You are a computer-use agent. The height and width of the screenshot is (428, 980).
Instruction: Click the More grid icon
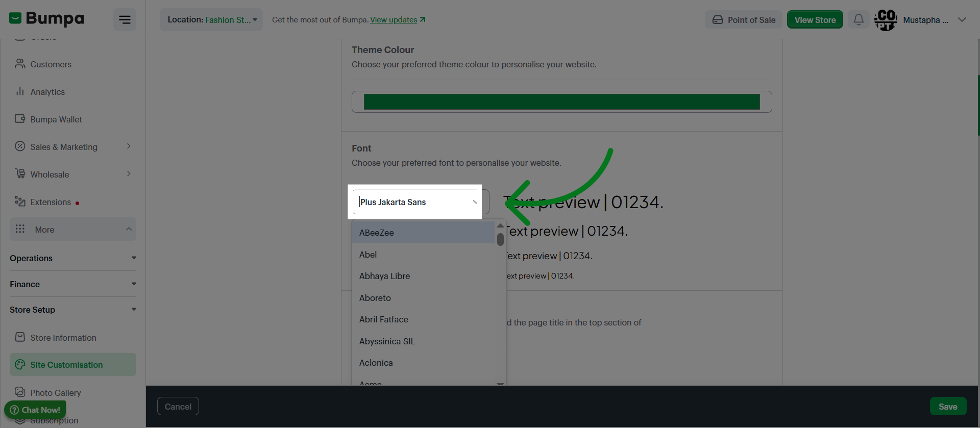coord(20,229)
